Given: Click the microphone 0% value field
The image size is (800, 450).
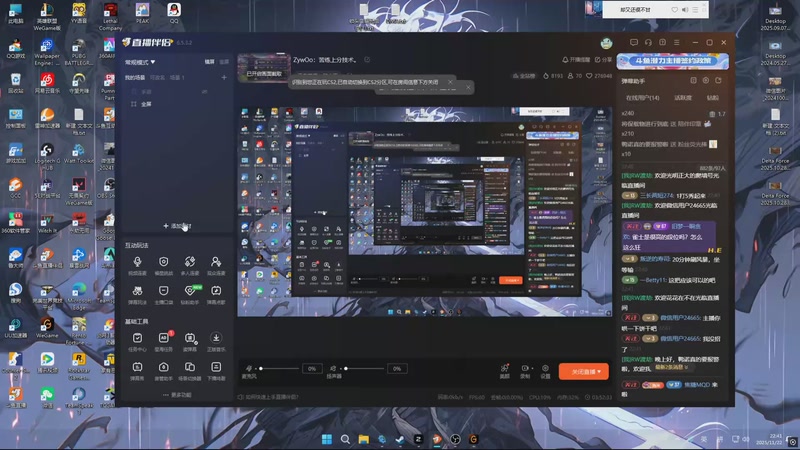Looking at the screenshot, I should click(x=312, y=368).
